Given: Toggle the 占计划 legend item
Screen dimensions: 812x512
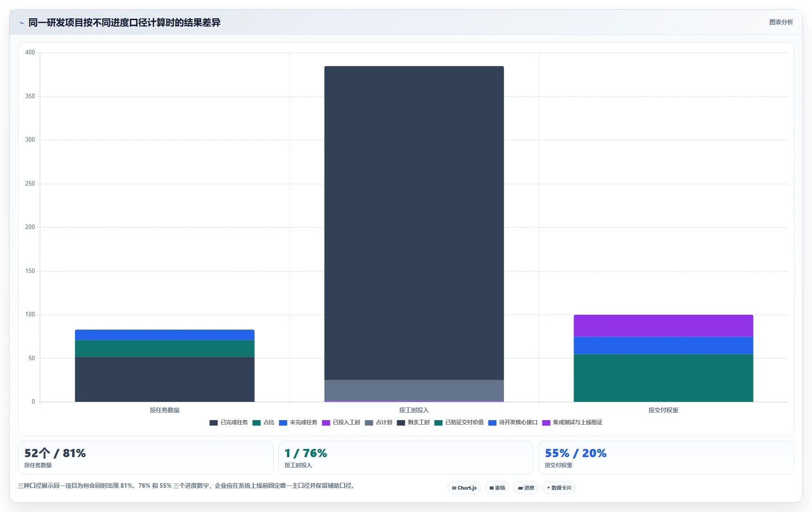Looking at the screenshot, I should click(x=378, y=422).
